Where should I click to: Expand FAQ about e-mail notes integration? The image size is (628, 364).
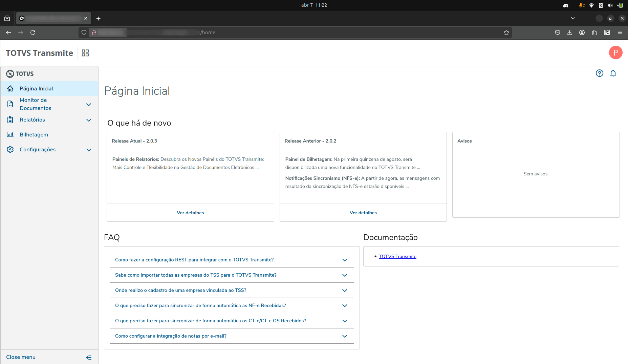click(345, 336)
